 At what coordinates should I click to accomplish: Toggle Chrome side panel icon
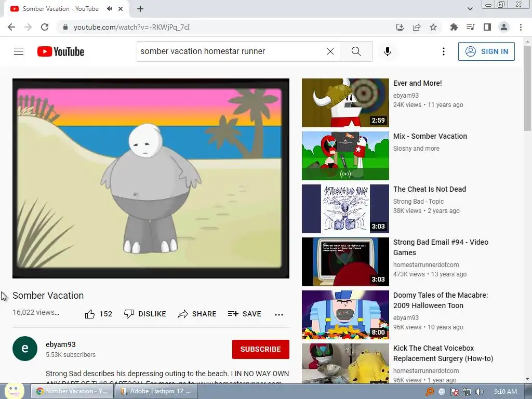(487, 27)
